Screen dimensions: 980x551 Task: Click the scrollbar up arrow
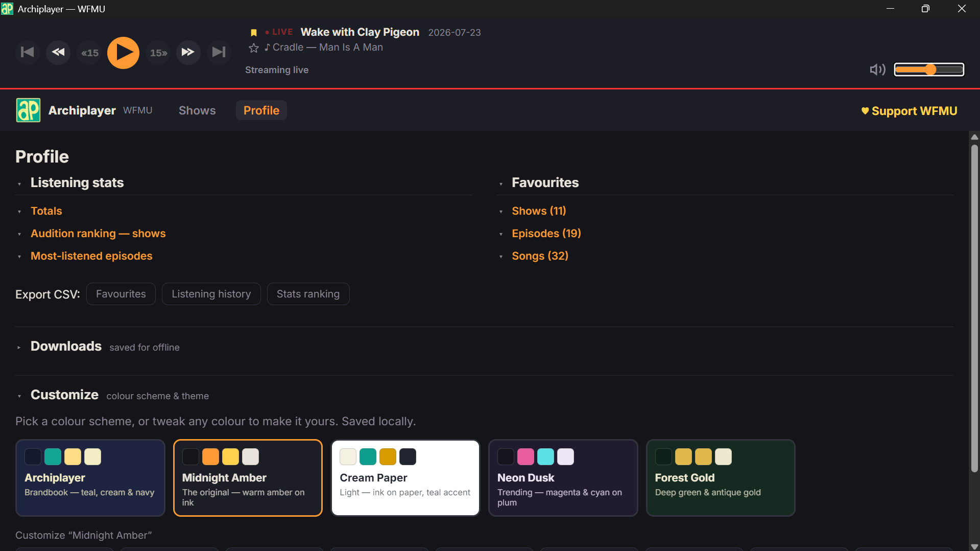coord(974,136)
